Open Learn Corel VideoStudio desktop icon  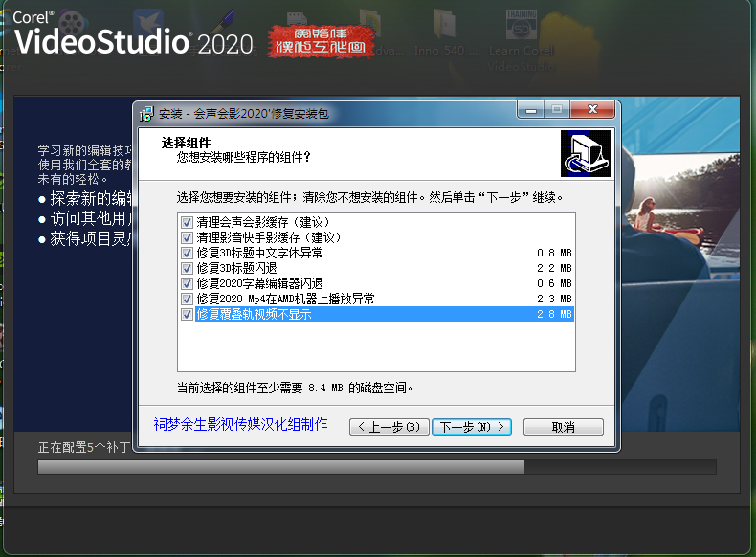[x=522, y=41]
